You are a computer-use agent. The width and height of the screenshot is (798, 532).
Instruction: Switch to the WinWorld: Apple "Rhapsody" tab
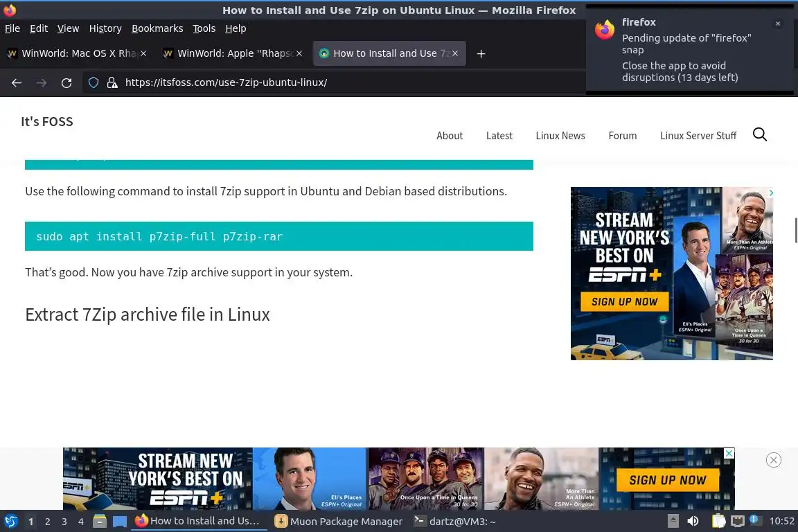[233, 53]
